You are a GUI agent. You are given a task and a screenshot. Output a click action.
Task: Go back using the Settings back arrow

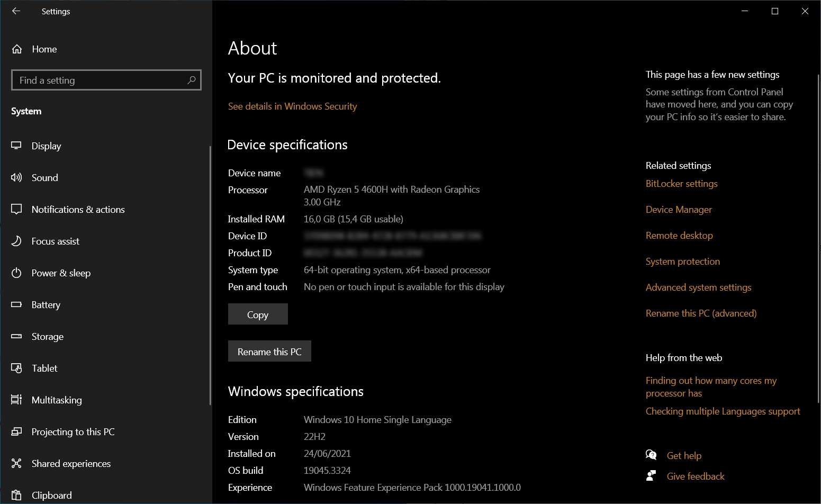click(x=16, y=11)
